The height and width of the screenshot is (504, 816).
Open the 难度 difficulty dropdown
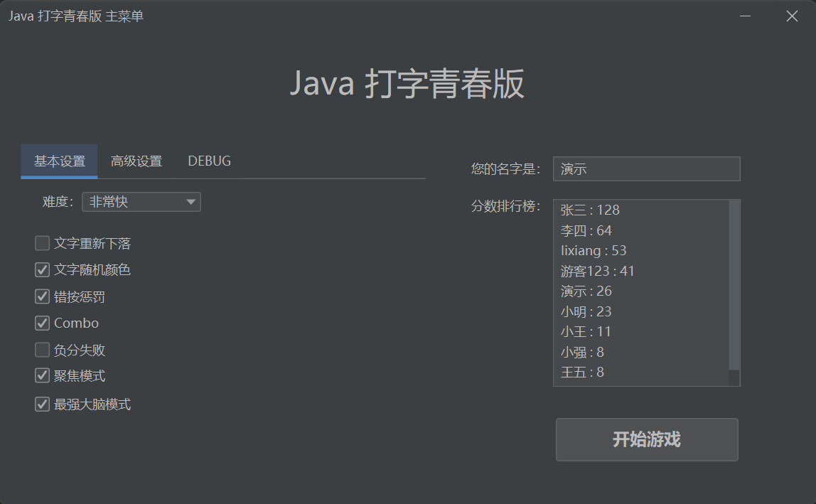click(x=141, y=202)
